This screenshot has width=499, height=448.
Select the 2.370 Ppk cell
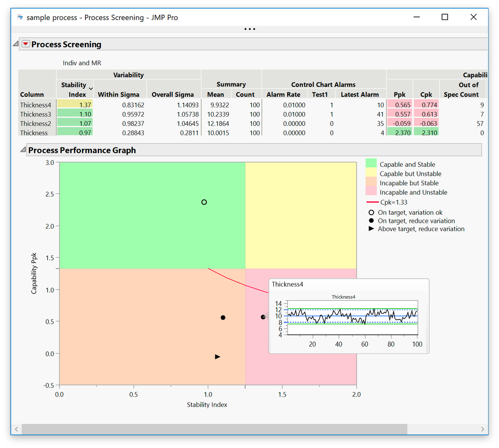click(x=400, y=132)
